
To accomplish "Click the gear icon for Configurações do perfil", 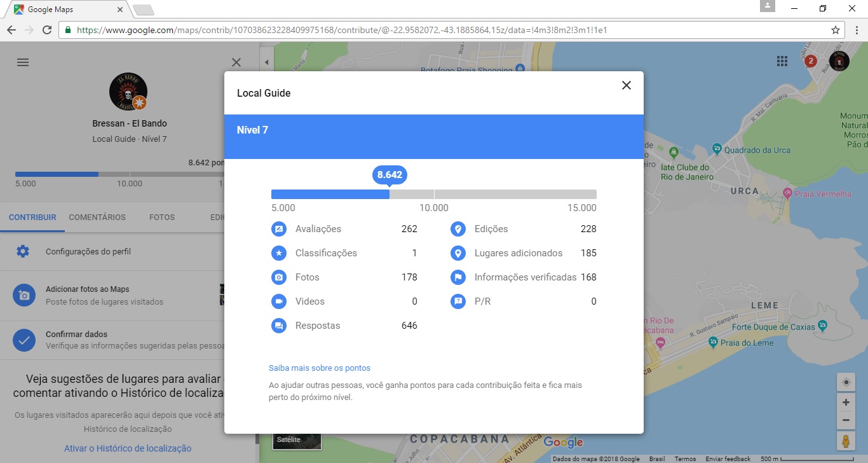I will 23,251.
